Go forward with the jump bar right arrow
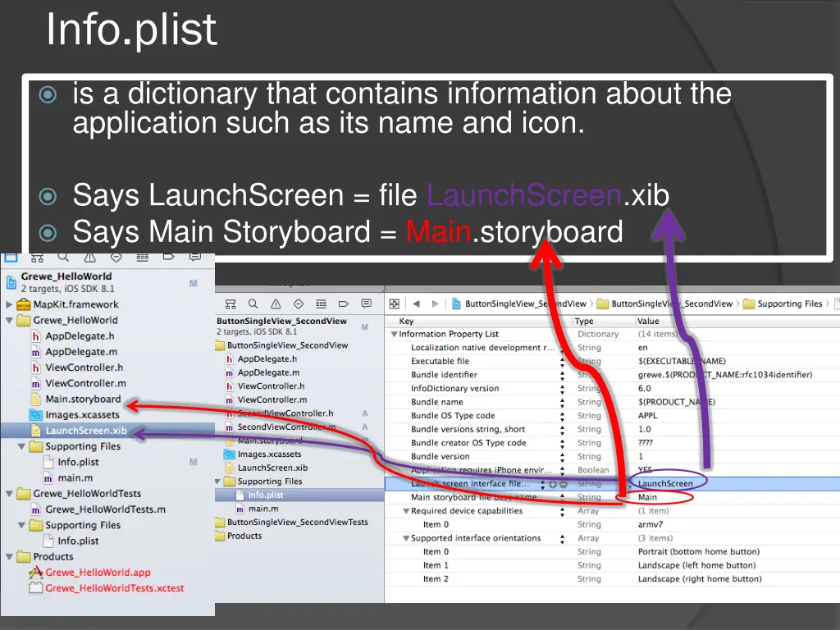Viewport: 840px width, 630px height. (435, 304)
